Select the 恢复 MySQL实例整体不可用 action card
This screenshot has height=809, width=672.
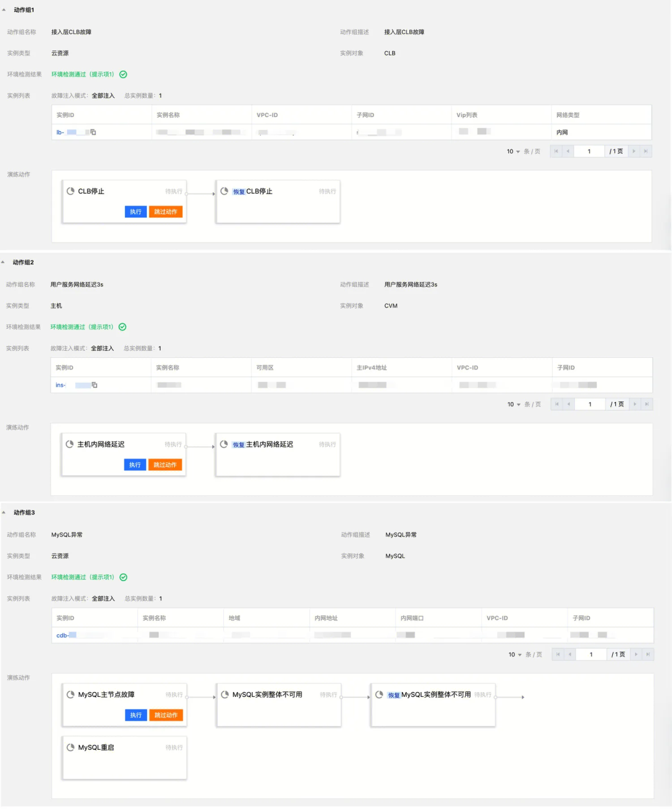tap(433, 705)
